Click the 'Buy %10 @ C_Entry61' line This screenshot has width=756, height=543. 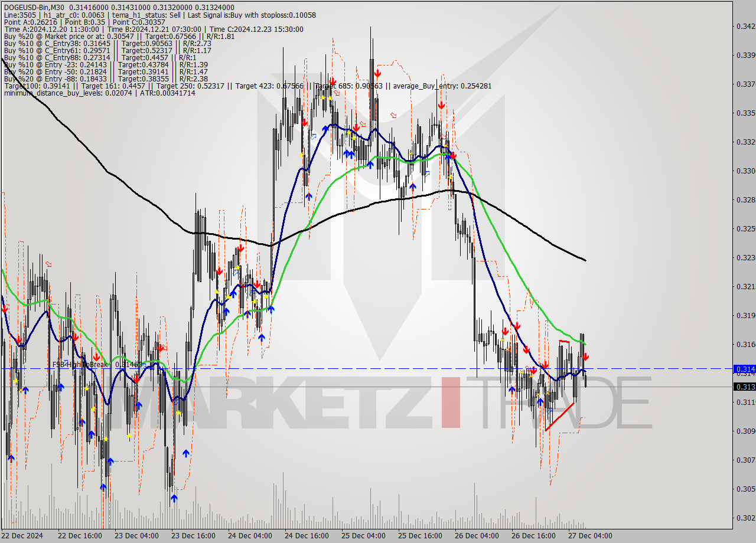[107, 50]
